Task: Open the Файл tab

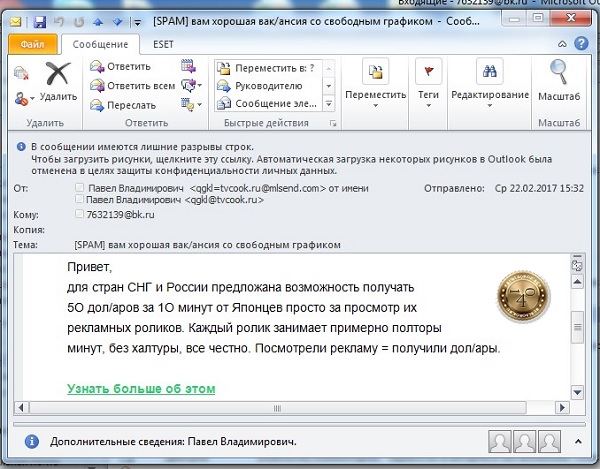Action: point(32,44)
